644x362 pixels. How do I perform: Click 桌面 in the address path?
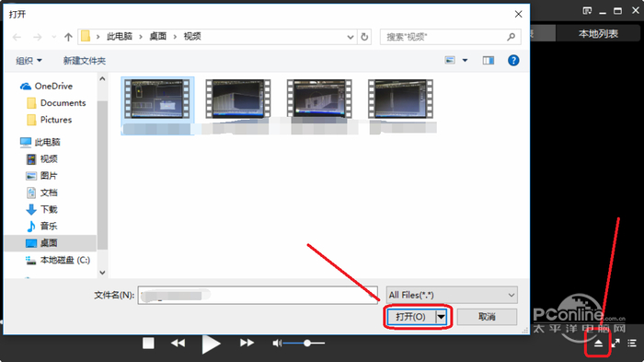pyautogui.click(x=158, y=37)
